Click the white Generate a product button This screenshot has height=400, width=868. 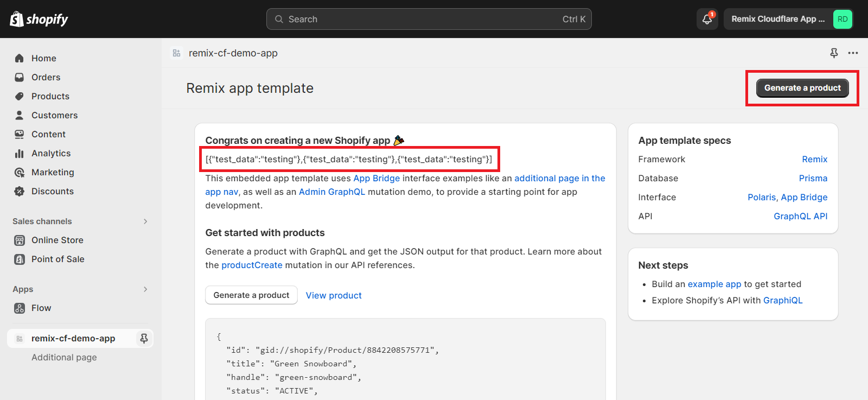251,295
